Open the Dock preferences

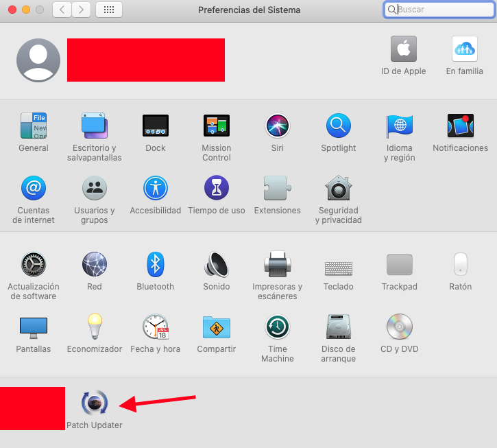(x=156, y=126)
